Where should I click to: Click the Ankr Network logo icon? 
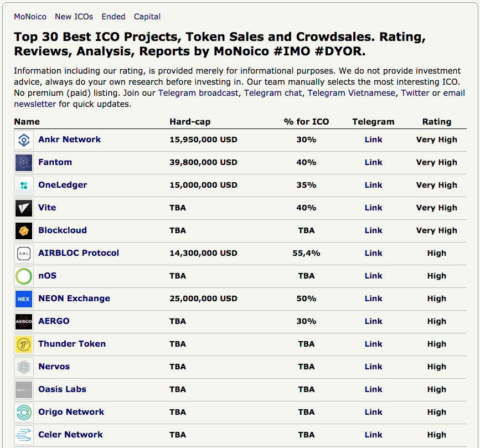24,140
